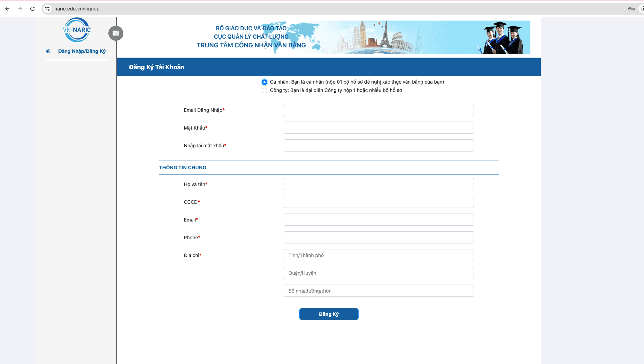The height and width of the screenshot is (364, 644).
Task: Select the Công ty radio button
Action: (x=264, y=90)
